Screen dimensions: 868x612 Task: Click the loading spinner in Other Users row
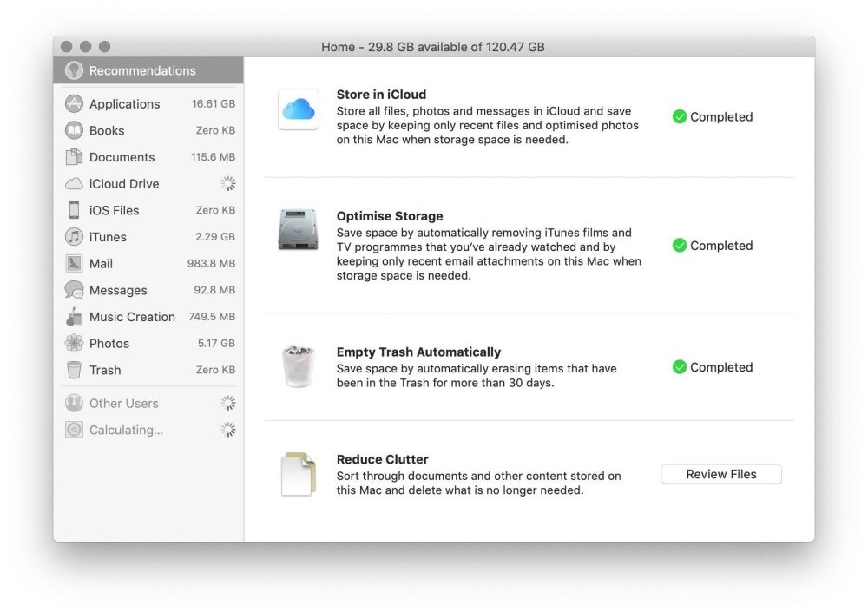(228, 403)
